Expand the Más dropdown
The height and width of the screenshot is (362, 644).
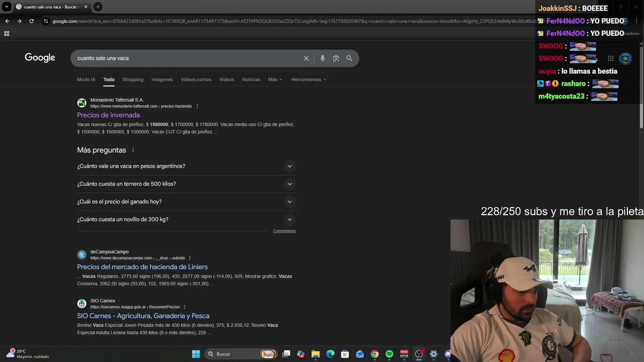[x=275, y=79]
